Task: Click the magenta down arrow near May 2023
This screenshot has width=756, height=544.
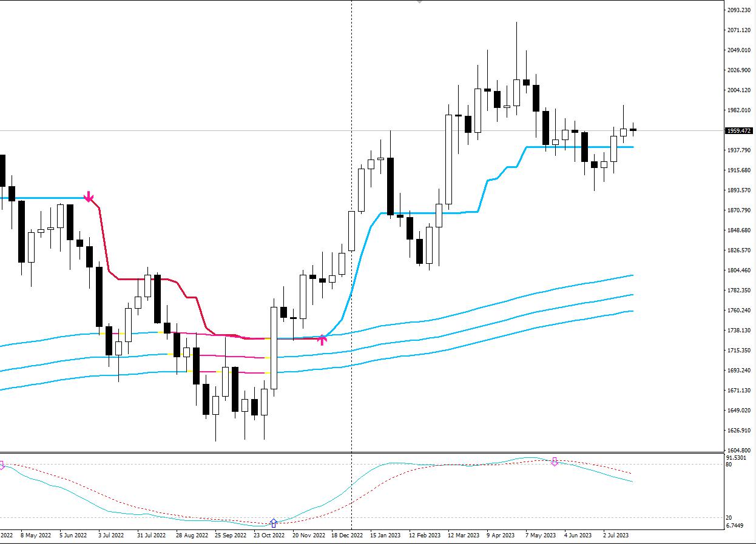Action: (554, 462)
